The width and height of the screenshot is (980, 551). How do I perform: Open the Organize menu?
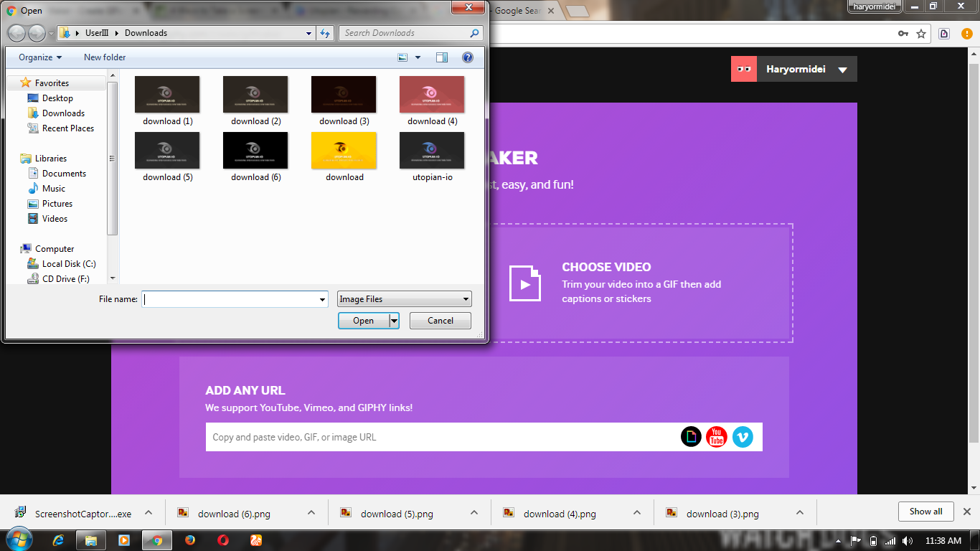point(37,57)
